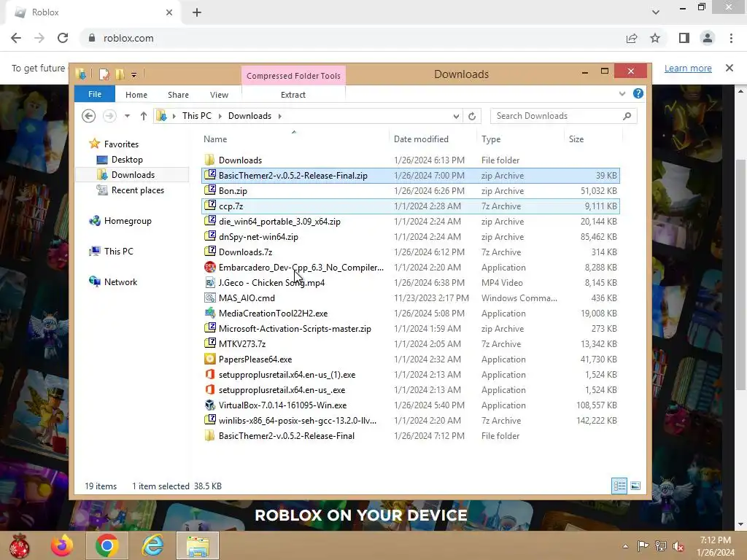Select the Downloads file folder icon
This screenshot has height=560, width=747.
click(209, 160)
